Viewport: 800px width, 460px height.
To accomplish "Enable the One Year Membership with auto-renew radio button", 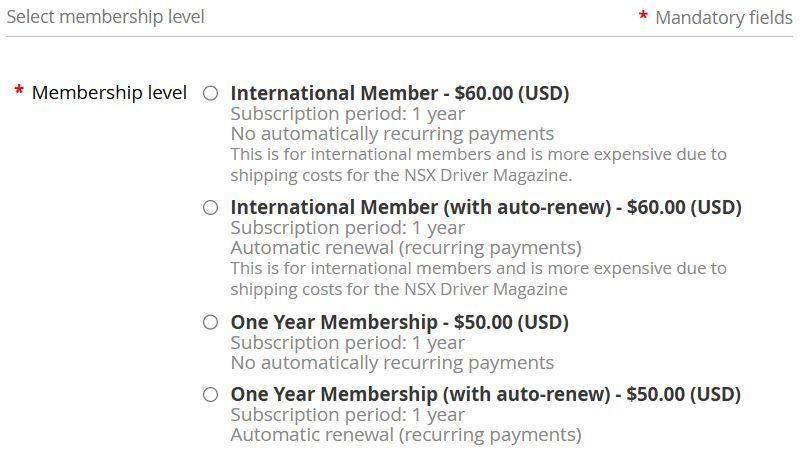I will pos(210,394).
